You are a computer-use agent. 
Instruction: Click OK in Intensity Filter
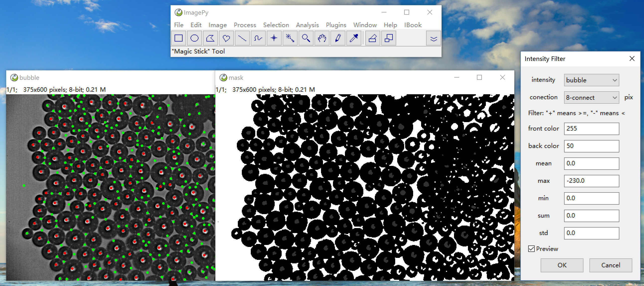tap(562, 265)
